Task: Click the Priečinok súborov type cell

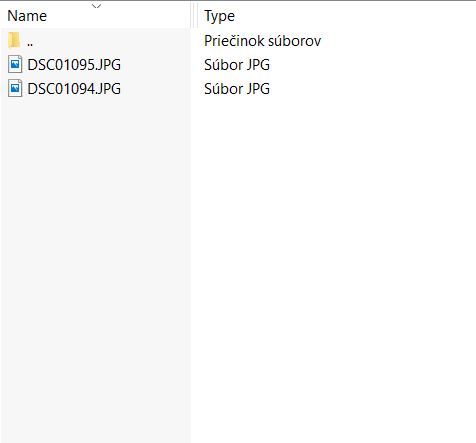Action: point(262,41)
